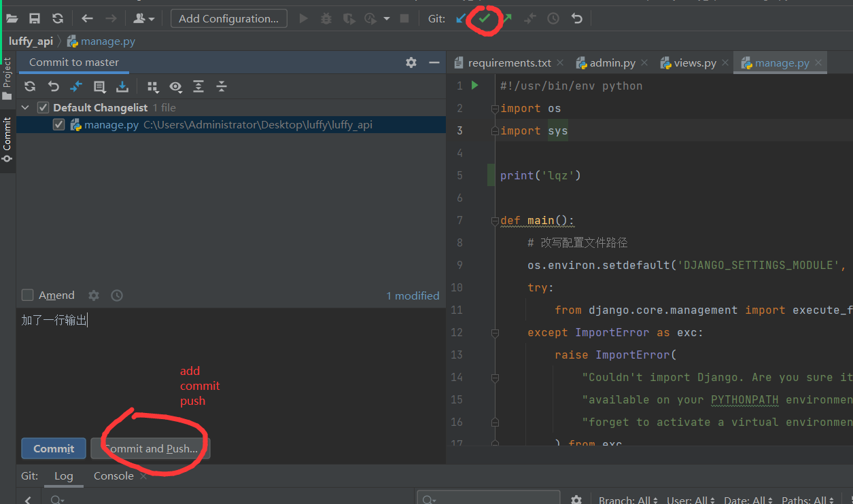Open the Project tool window side tab
853x504 pixels.
click(x=7, y=78)
